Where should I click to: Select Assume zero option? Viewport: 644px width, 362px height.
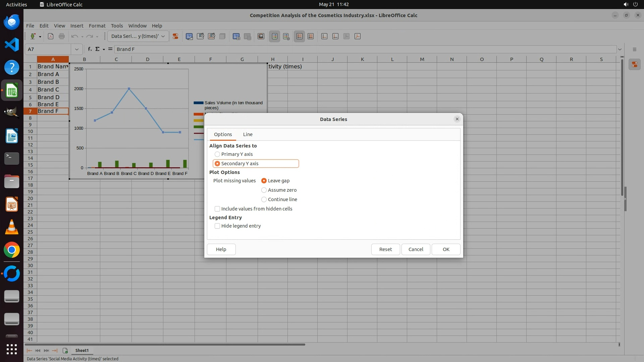coord(264,190)
